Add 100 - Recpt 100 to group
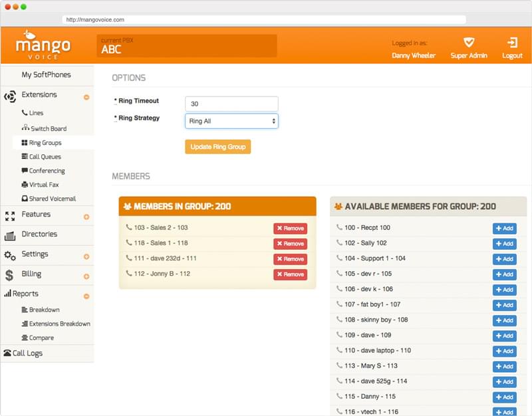532x416 pixels. coord(504,229)
